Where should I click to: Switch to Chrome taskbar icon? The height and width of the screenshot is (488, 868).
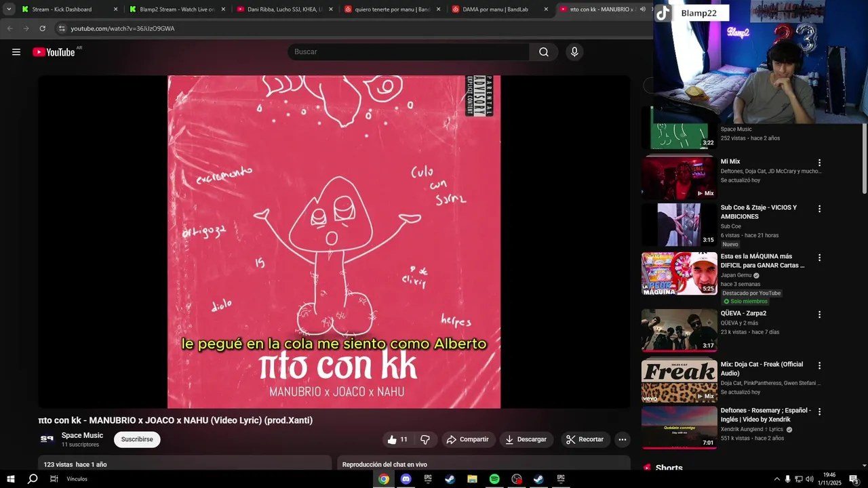click(x=384, y=479)
